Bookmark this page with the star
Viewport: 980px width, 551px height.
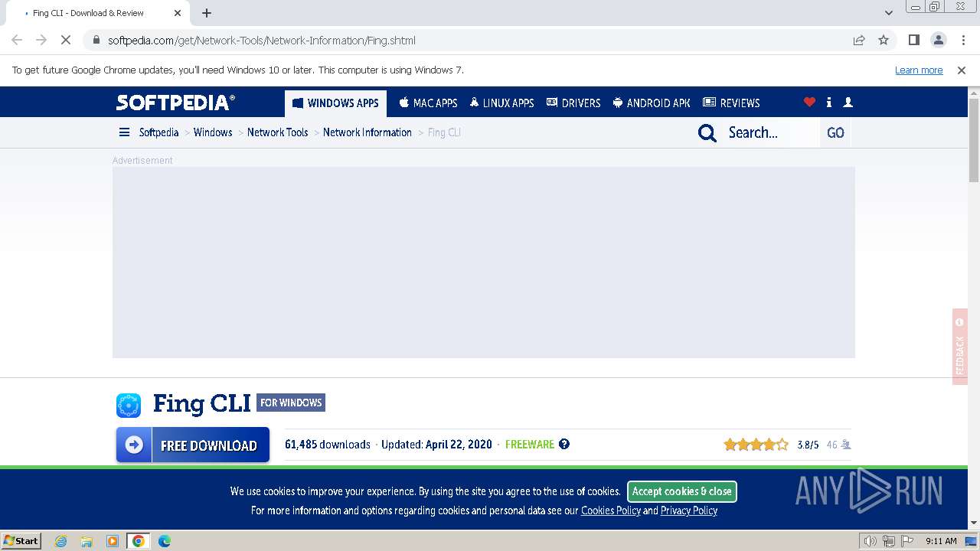tap(884, 40)
